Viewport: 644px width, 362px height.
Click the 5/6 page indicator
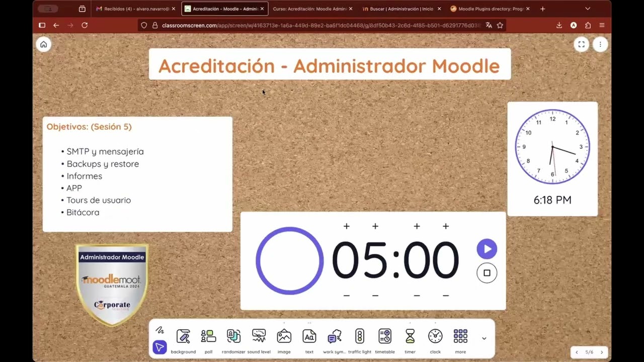(589, 352)
